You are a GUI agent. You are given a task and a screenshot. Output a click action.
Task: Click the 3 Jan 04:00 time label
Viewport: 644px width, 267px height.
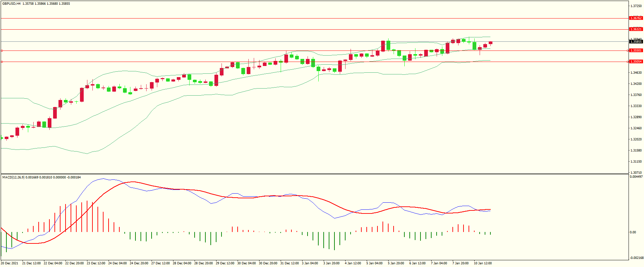click(x=310, y=263)
